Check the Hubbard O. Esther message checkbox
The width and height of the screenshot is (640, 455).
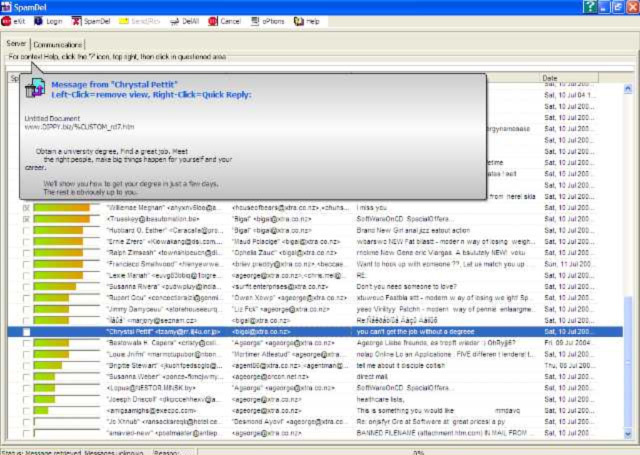[26, 232]
